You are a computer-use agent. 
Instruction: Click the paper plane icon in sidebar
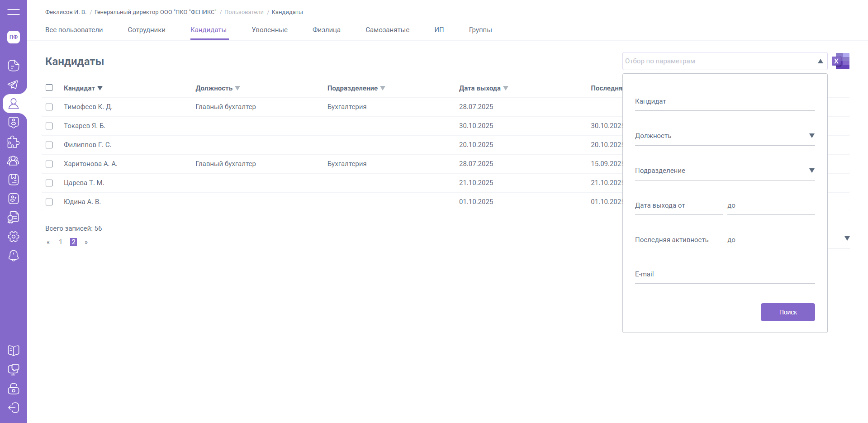pos(14,85)
